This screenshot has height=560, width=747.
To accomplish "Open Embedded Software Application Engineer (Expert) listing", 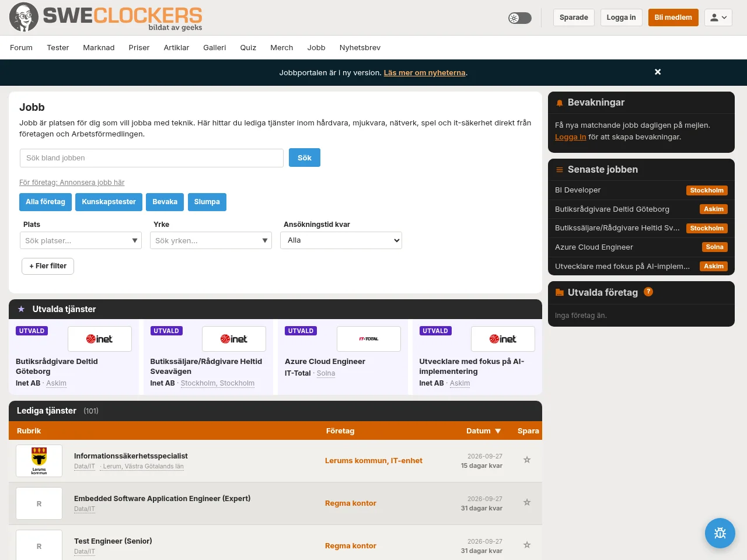I will 162,499.
